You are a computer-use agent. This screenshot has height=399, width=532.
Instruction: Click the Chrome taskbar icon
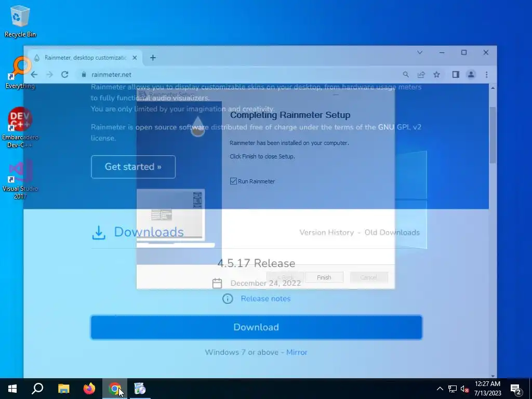click(115, 389)
